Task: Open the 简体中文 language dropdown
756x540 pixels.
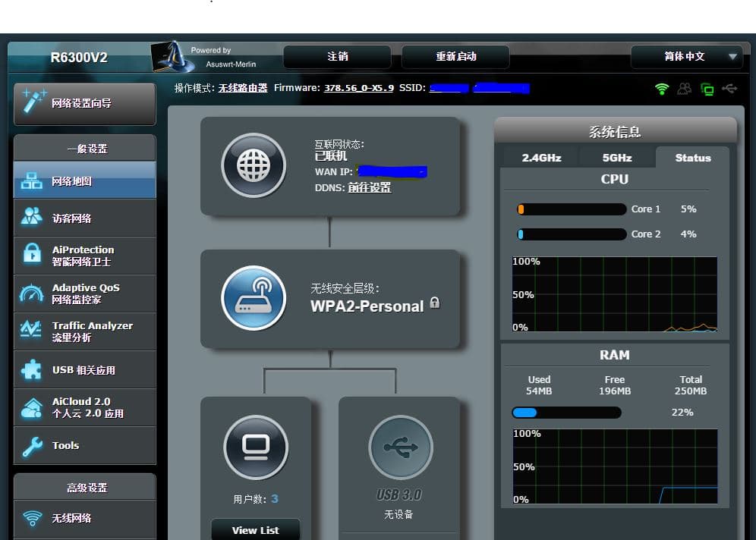Action: [x=686, y=57]
